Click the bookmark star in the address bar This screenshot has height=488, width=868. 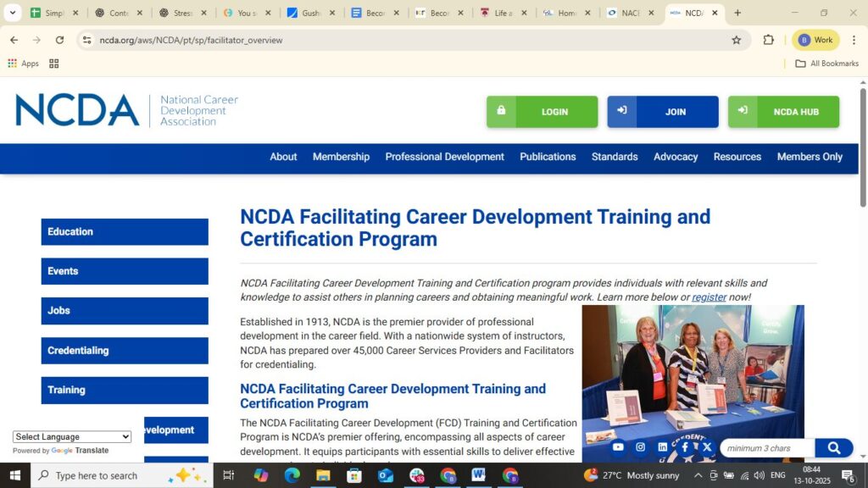click(x=737, y=40)
